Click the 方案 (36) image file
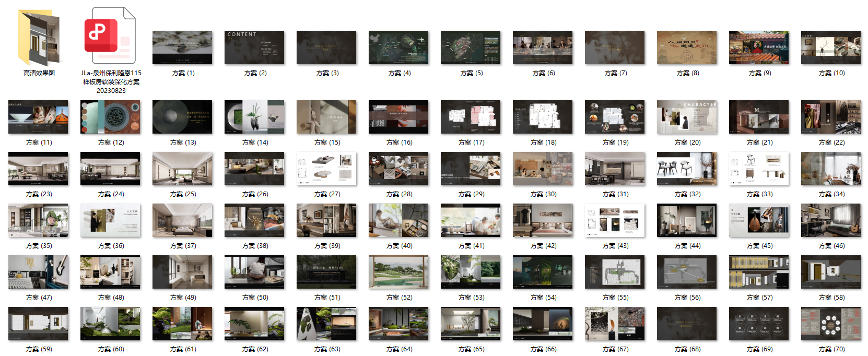Image resolution: width=868 pixels, height=356 pixels. click(x=110, y=220)
